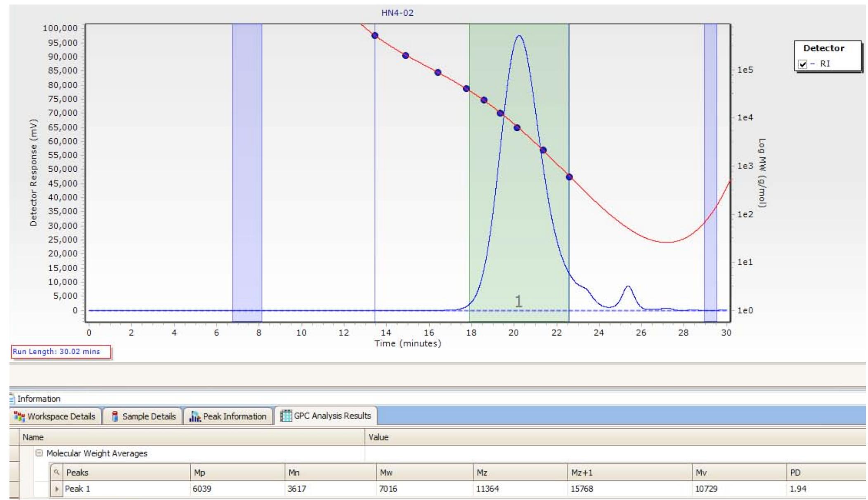
Task: Uncheck the RI detector checkbox
Action: pyautogui.click(x=802, y=64)
